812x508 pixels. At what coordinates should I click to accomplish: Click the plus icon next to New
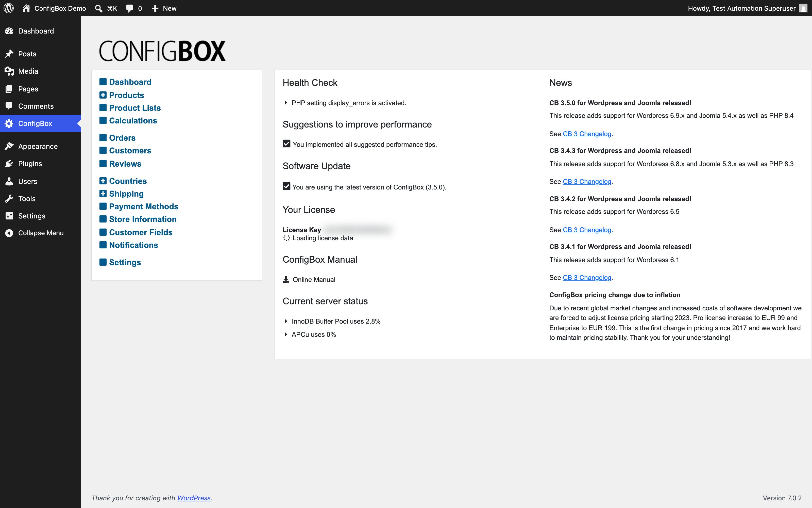(x=155, y=8)
